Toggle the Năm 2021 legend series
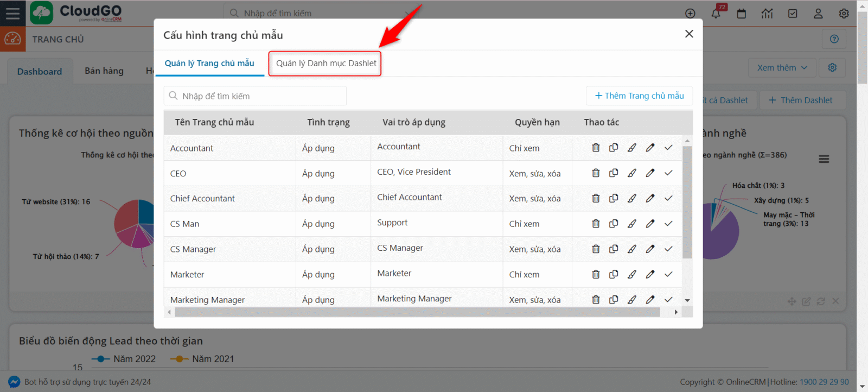This screenshot has width=868, height=392. [x=202, y=359]
